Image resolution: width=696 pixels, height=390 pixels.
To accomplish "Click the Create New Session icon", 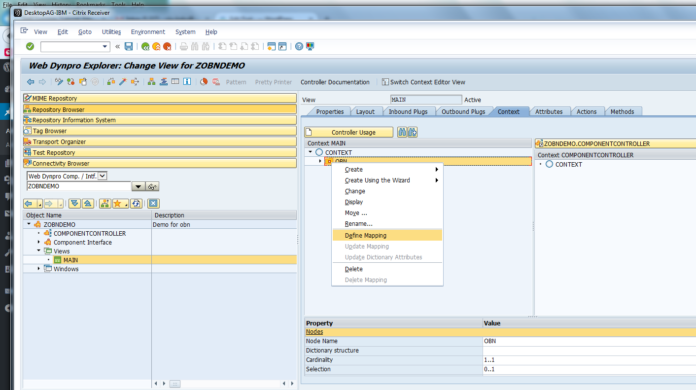I will pyautogui.click(x=271, y=46).
